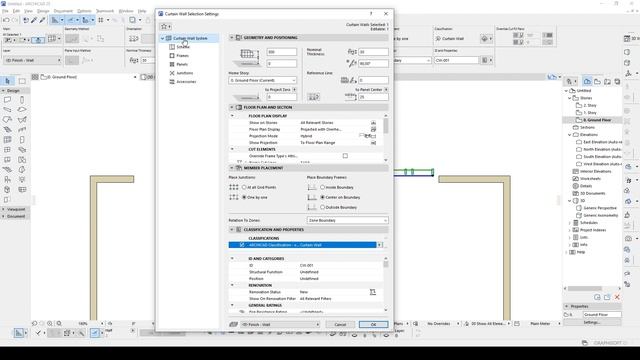Open Relation To Zones dropdown
Screen dimensions: 640x360
tap(347, 220)
